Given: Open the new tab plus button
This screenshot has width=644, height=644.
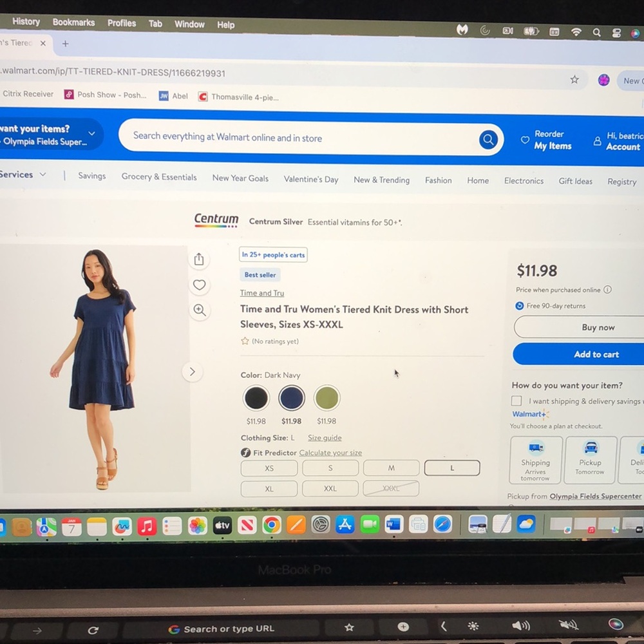Looking at the screenshot, I should click(65, 44).
